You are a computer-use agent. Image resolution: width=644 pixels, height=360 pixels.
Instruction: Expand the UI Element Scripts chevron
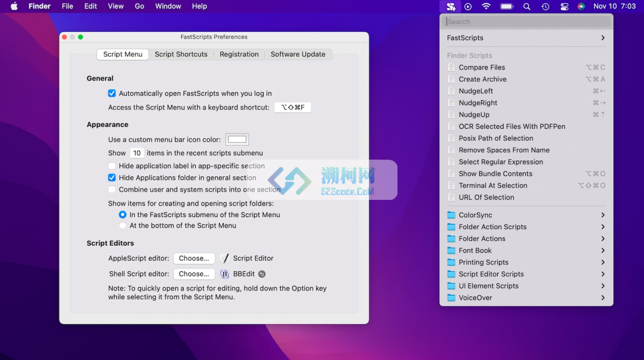603,286
